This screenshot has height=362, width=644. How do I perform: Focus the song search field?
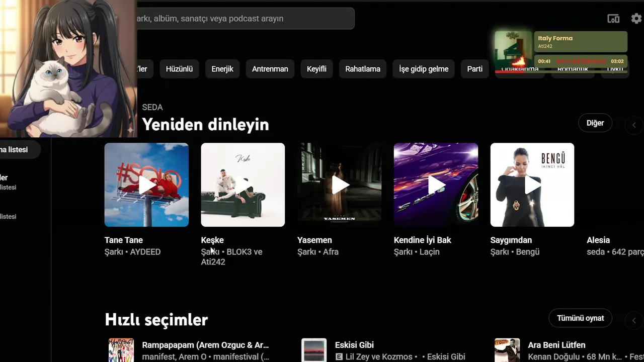coord(246,19)
